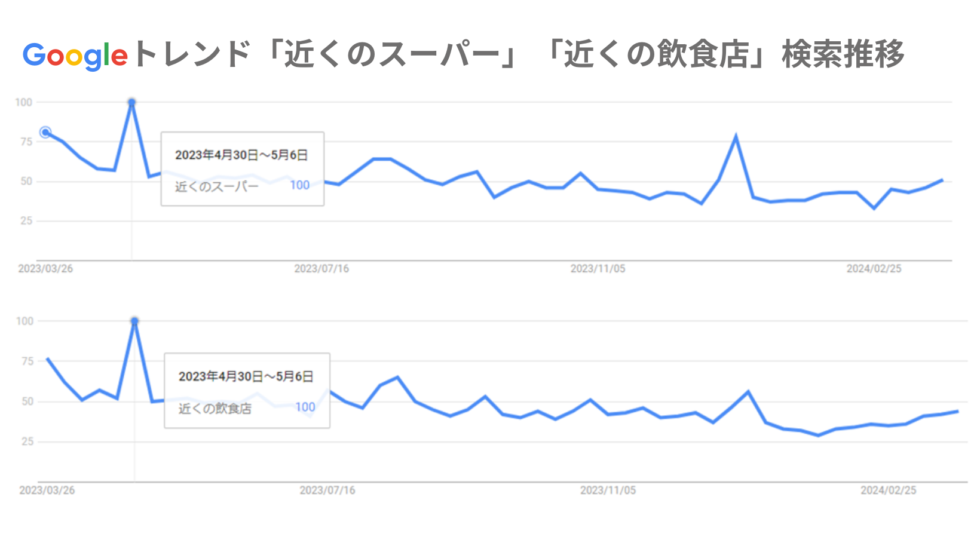Click the 近くの飲食店 label in the tooltip
The image size is (980, 552).
click(x=215, y=409)
